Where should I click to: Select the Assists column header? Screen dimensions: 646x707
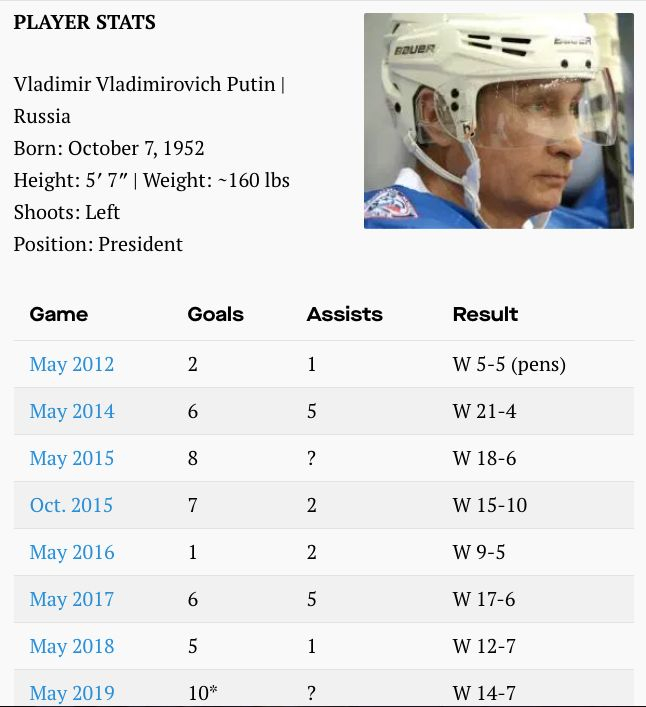point(344,314)
